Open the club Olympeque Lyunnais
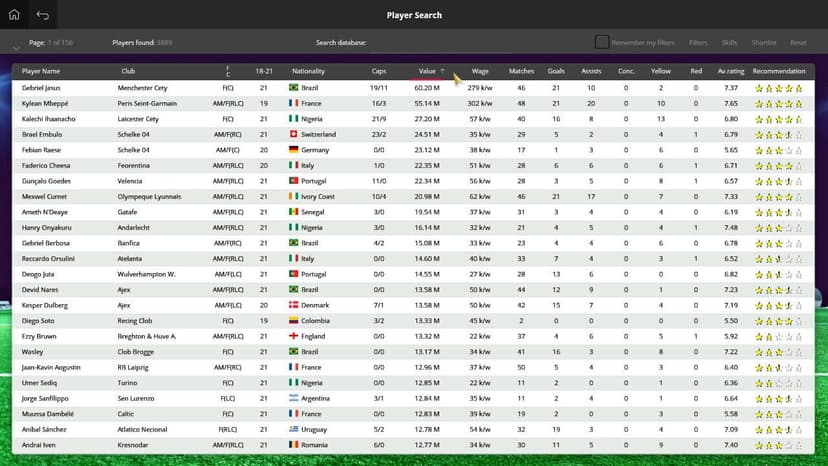 pos(149,197)
